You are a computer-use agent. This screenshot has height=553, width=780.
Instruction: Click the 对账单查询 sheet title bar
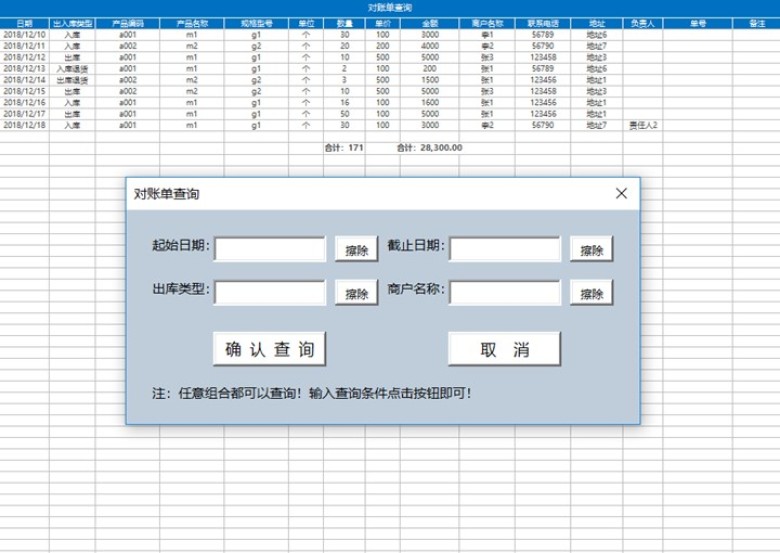[390, 8]
